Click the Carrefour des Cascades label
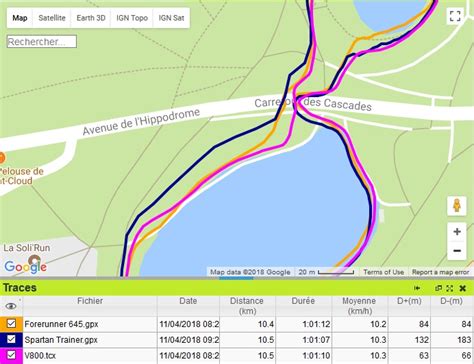The height and width of the screenshot is (364, 474). pos(313,104)
